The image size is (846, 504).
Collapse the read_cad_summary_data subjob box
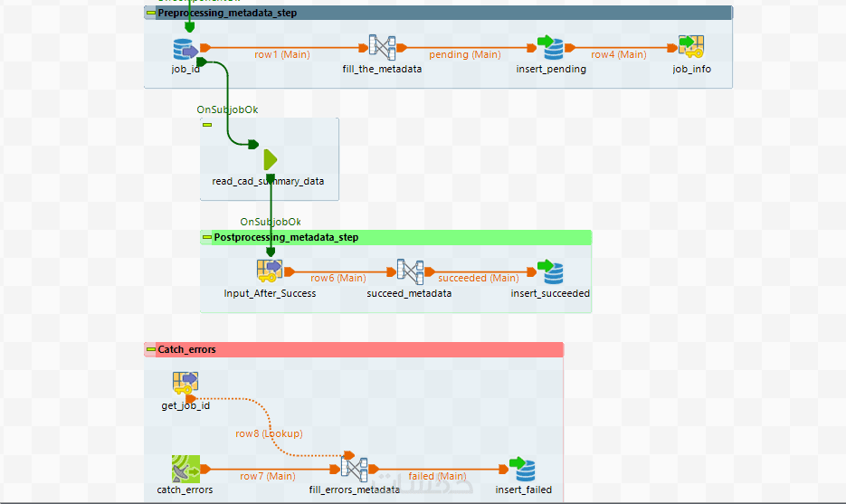pyautogui.click(x=207, y=125)
